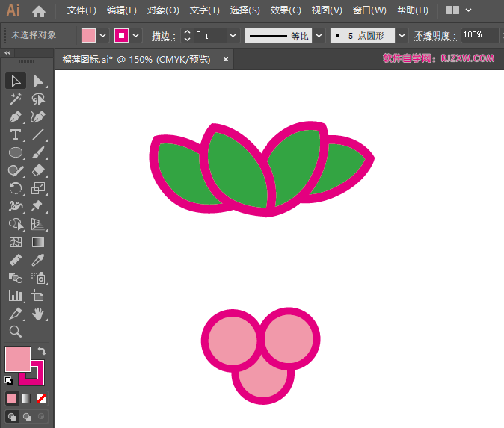Viewport: 504px width, 428px height.
Task: Click the 不透明度 opacity link
Action: 434,35
